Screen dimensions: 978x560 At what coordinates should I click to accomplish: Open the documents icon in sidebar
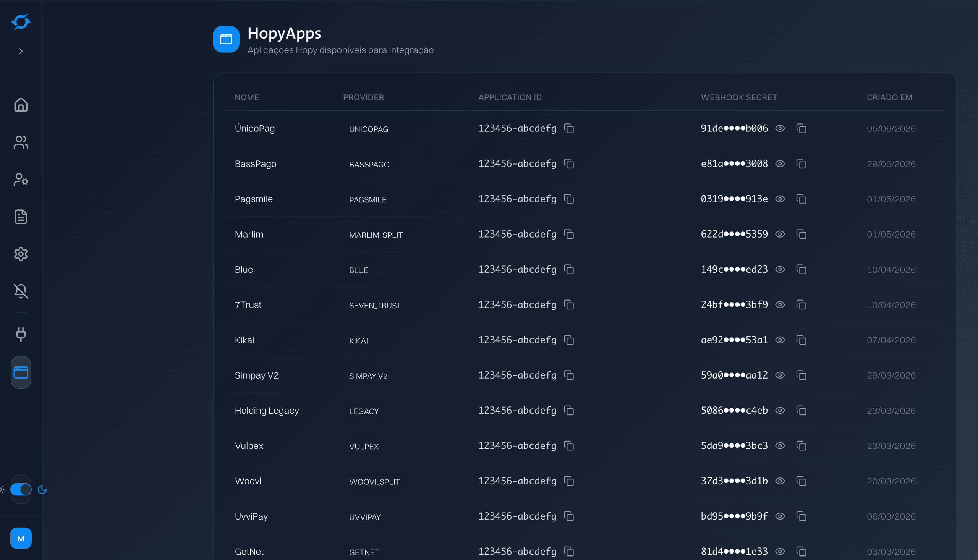pyautogui.click(x=21, y=217)
